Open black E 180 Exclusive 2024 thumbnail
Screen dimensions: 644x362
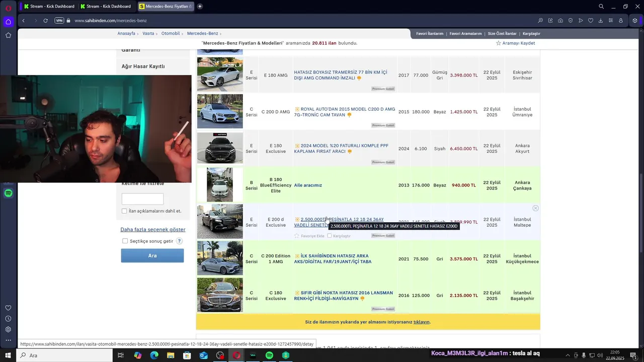220,148
